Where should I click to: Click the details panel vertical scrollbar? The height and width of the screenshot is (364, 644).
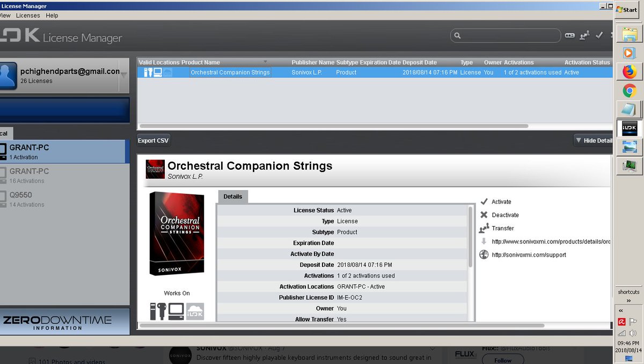pos(471,236)
